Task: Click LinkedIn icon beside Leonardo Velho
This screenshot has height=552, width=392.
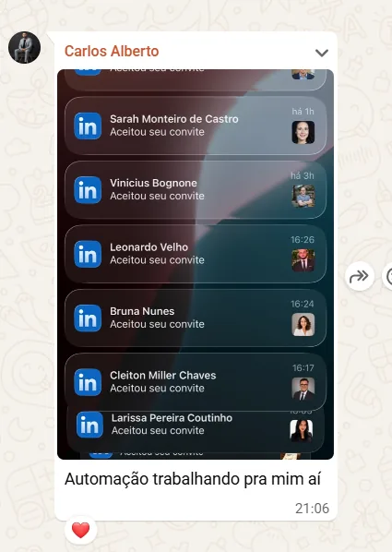Action: pos(88,254)
